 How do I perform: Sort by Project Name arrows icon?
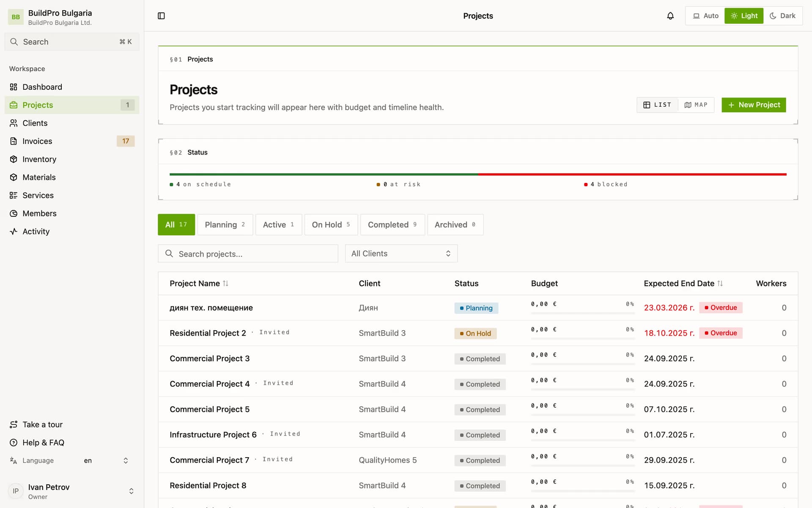[225, 283]
